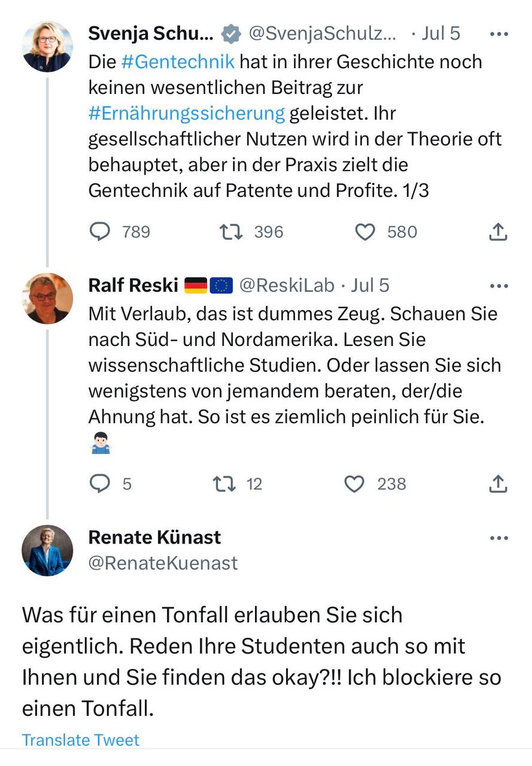The height and width of the screenshot is (766, 532).
Task: Click Translate Tweet link
Action: [x=80, y=740]
